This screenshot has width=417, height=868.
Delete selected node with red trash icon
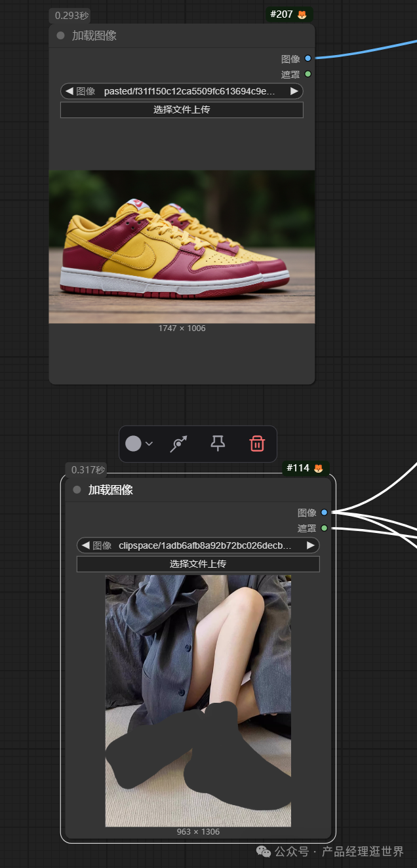(257, 444)
